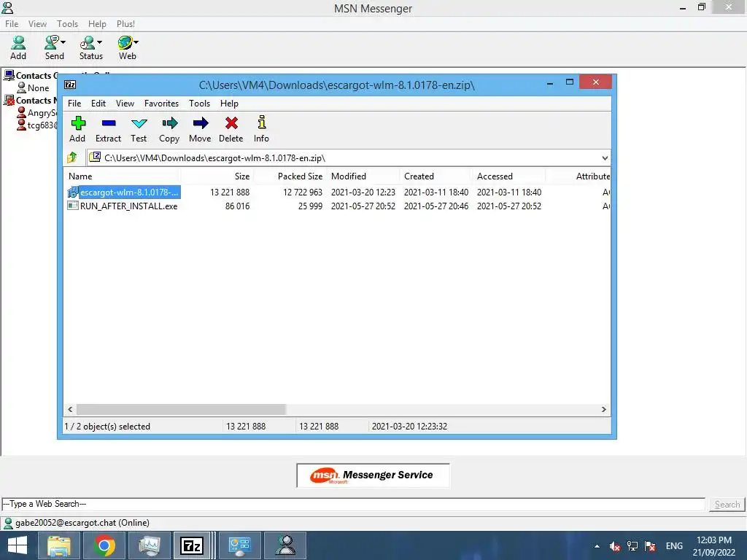
Task: Click the muted volume tray icon
Action: click(614, 546)
